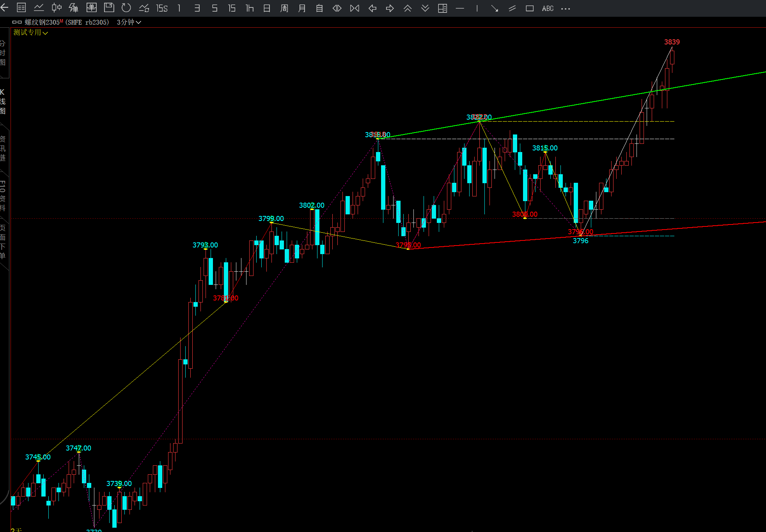Select the rectangle drawing tool
The height and width of the screenshot is (532, 766).
click(530, 8)
